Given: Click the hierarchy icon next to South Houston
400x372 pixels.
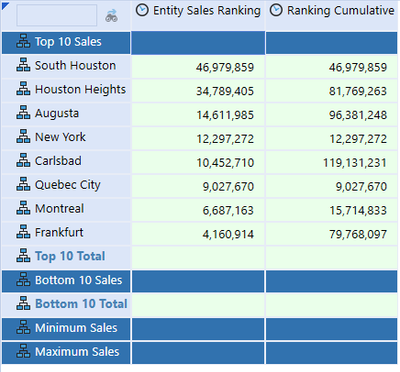Looking at the screenshot, I should pos(23,65).
